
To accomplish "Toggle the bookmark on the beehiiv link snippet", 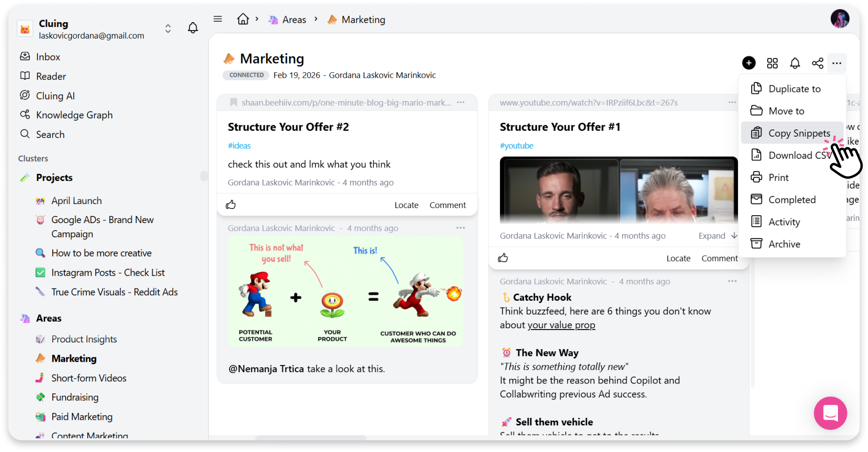I will point(234,102).
